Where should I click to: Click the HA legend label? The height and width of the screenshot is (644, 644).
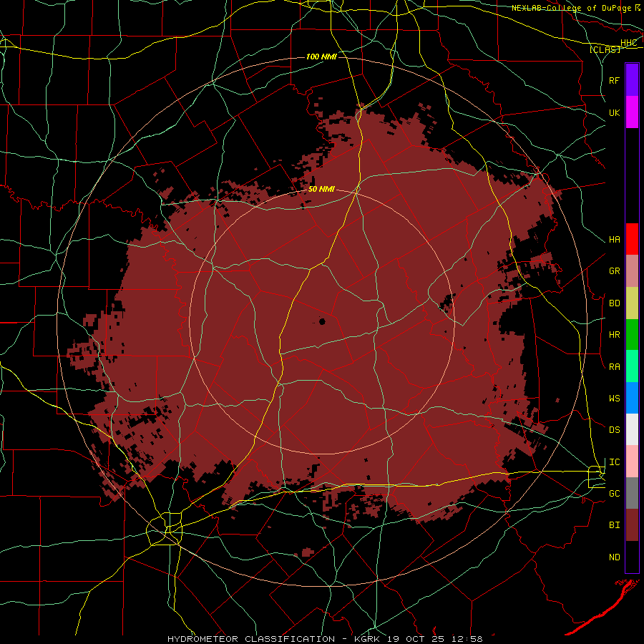[x=614, y=240]
